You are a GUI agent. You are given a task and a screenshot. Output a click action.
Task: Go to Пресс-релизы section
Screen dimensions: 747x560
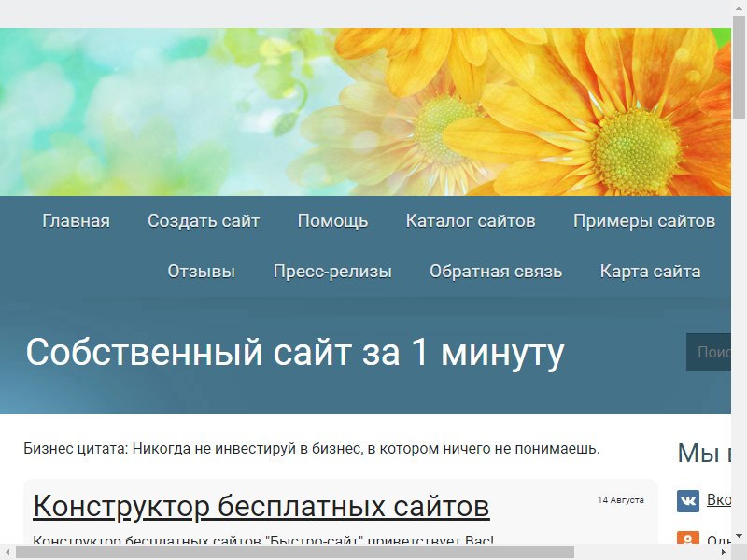332,272
